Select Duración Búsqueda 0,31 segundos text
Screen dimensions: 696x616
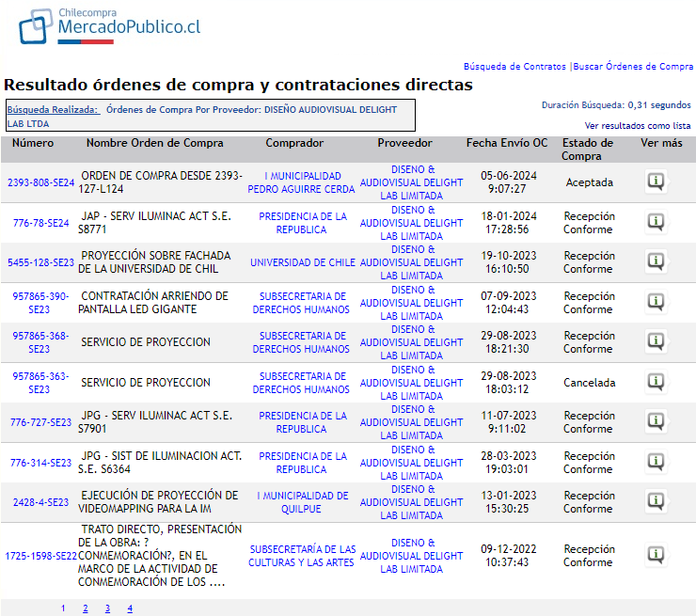(616, 105)
